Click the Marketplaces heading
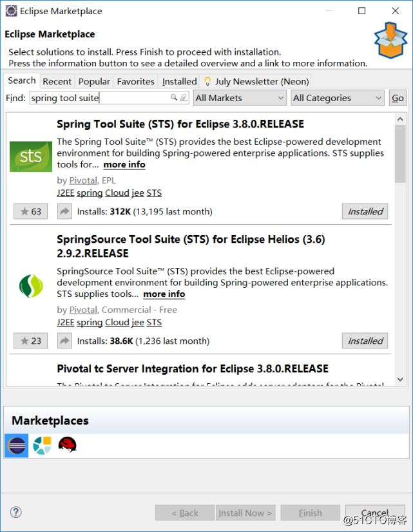 (50, 421)
